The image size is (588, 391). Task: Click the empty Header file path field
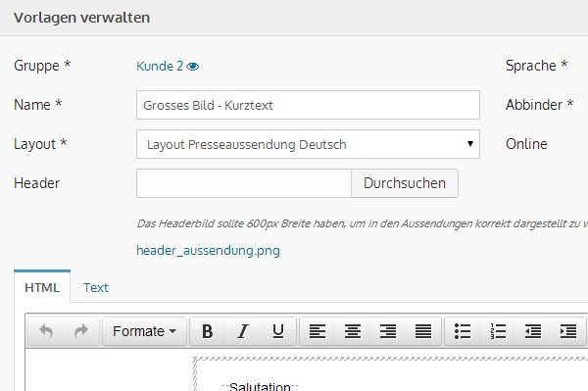click(x=244, y=183)
